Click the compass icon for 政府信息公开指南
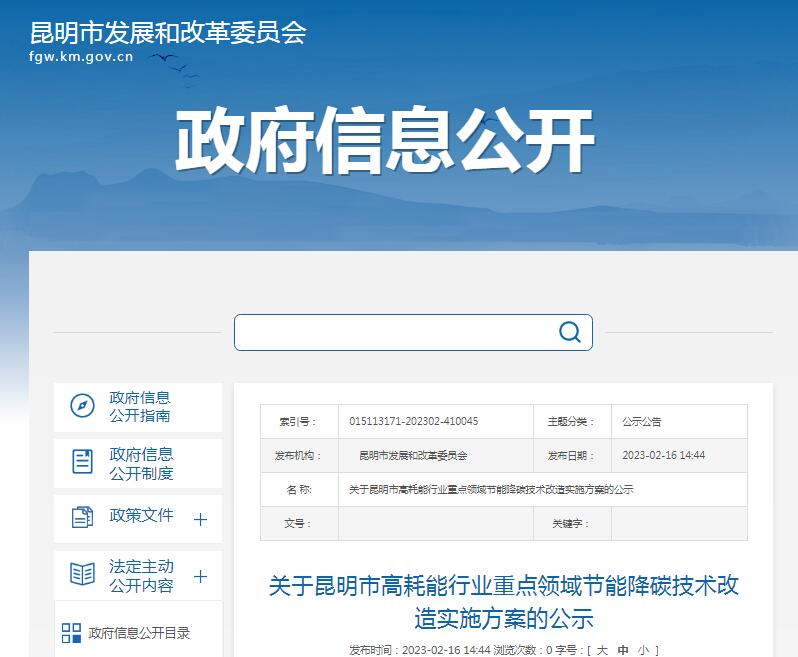This screenshot has width=798, height=657. (x=82, y=406)
